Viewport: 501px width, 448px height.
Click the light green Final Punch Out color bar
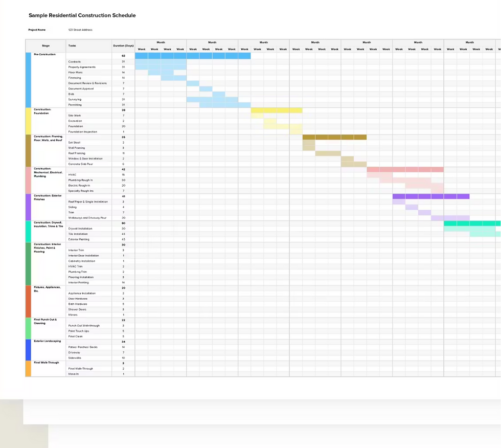pyautogui.click(x=29, y=328)
